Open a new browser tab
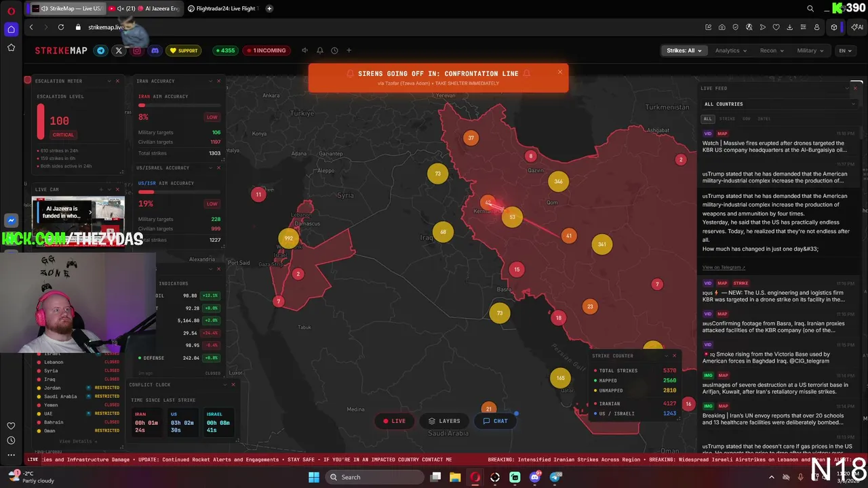 point(269,8)
